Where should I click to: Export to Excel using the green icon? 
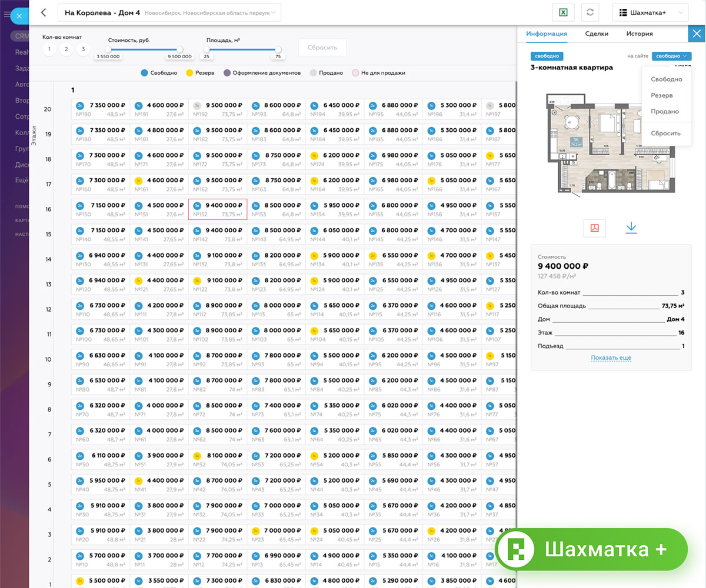coord(563,13)
